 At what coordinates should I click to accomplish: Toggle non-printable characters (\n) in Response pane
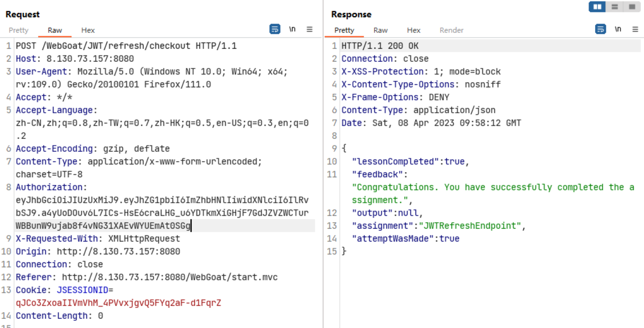[x=618, y=29]
